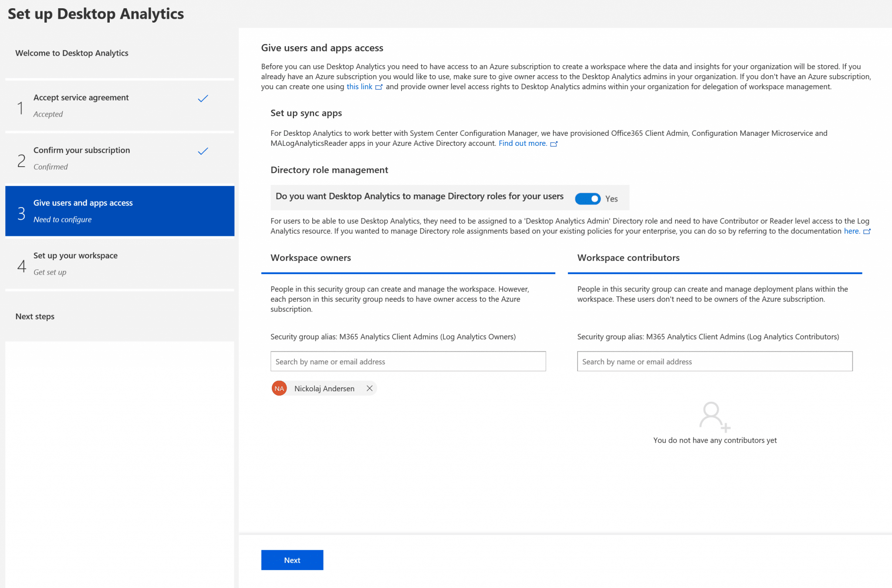Click the checkmark on Confirm your subscription step
The image size is (892, 588).
pos(203,151)
